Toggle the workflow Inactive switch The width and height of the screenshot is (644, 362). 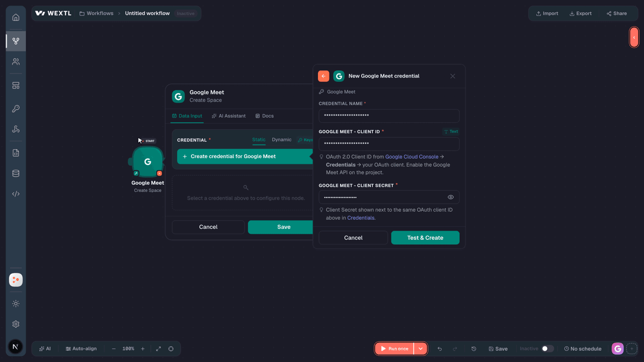[x=547, y=349]
